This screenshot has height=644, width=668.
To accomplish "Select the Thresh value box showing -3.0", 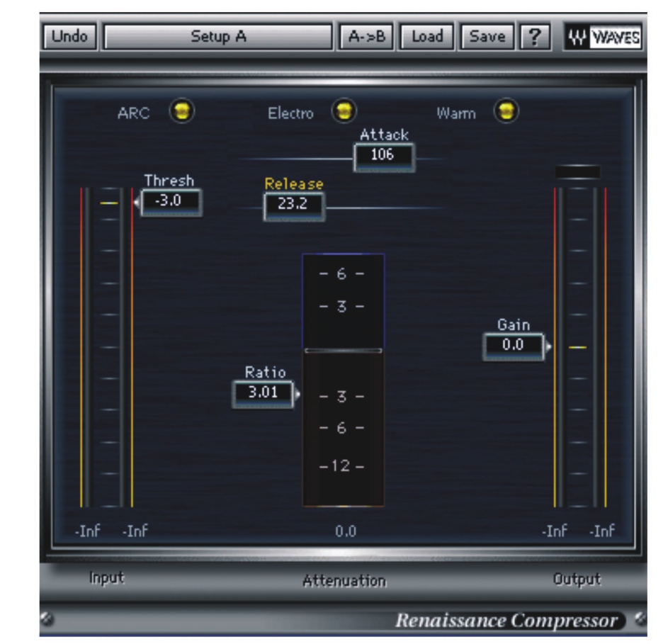I will (x=171, y=203).
